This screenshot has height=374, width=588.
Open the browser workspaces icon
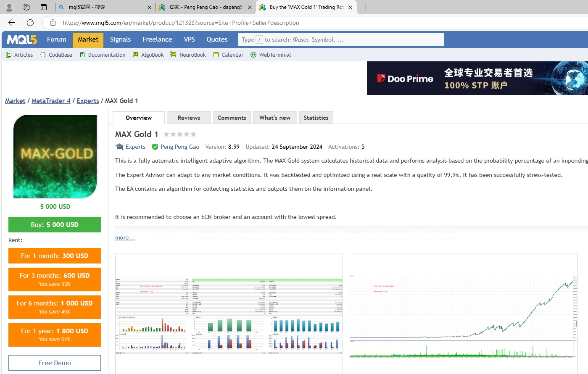(26, 7)
